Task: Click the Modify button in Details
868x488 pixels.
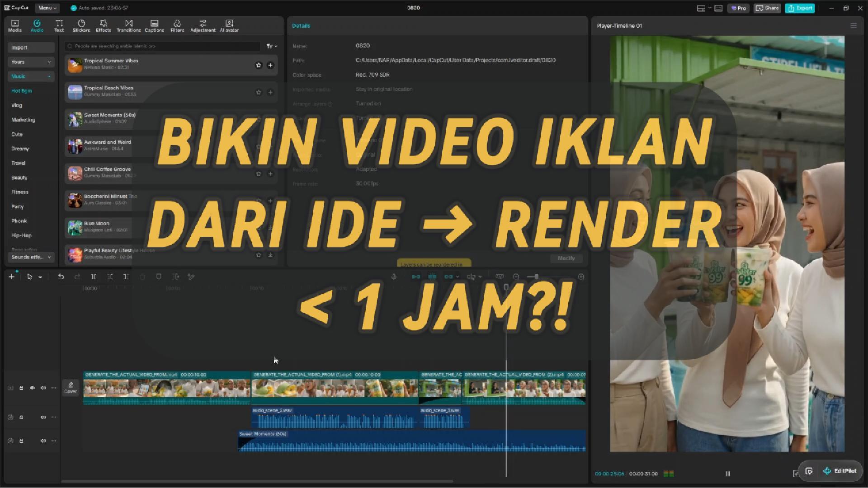Action: click(566, 258)
